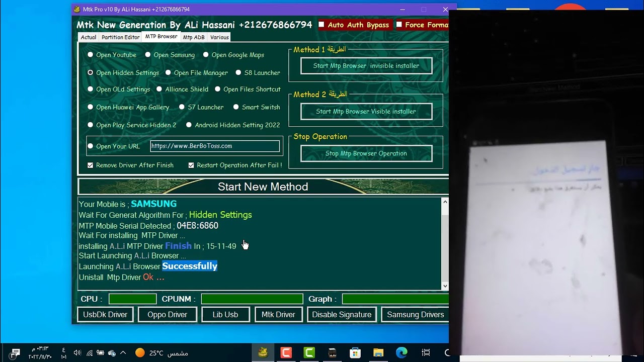The height and width of the screenshot is (362, 644).
Task: Select the Open Files Shortcut radio option
Action: tap(218, 89)
